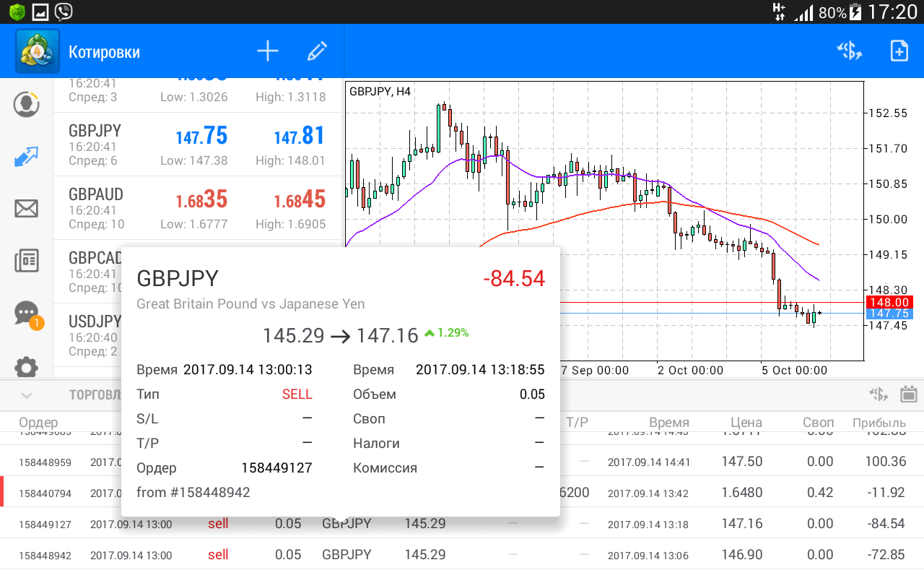The image size is (924, 578).
Task: Tap chart date label 5 Oct 00:00
Action: coord(794,370)
